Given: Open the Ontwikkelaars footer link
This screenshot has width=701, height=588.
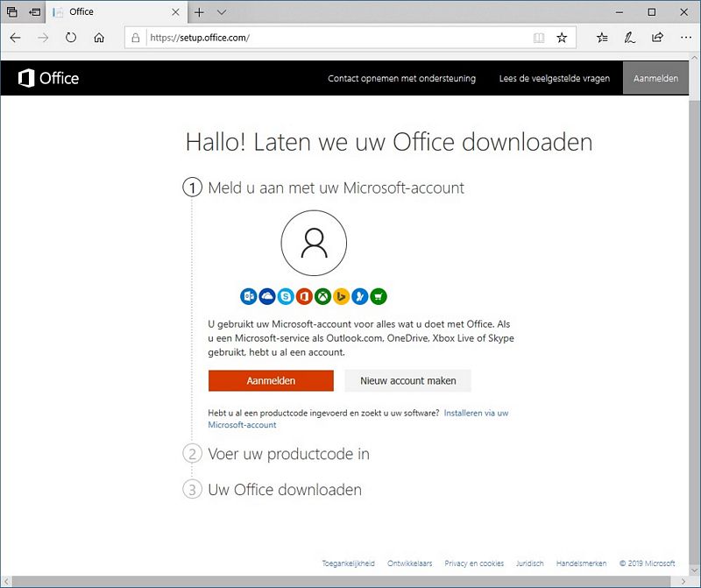Looking at the screenshot, I should [x=409, y=563].
